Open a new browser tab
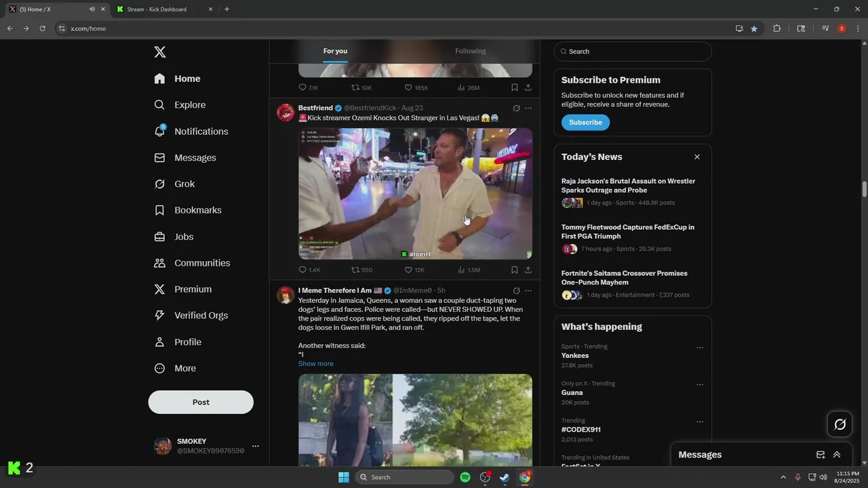This screenshot has height=488, width=868. [x=226, y=9]
